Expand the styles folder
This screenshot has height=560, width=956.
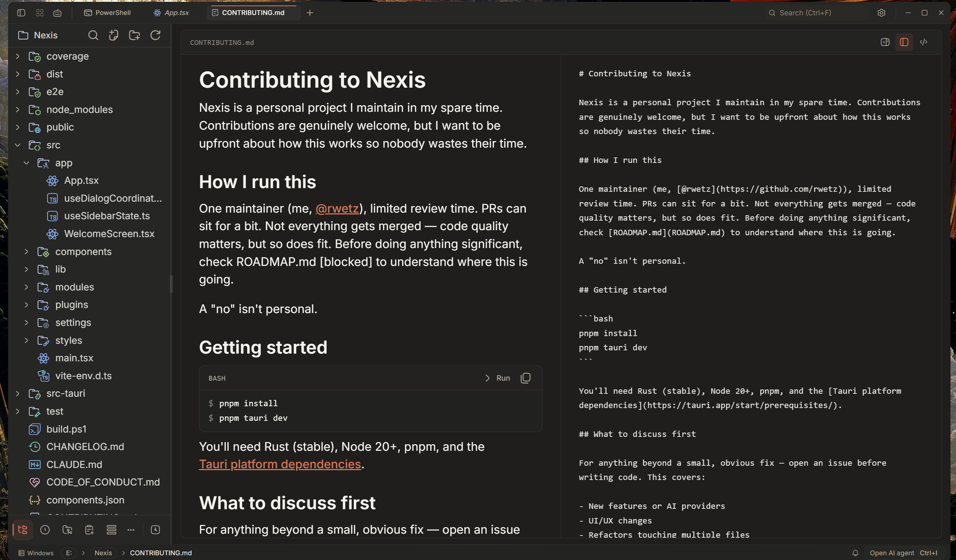(26, 340)
